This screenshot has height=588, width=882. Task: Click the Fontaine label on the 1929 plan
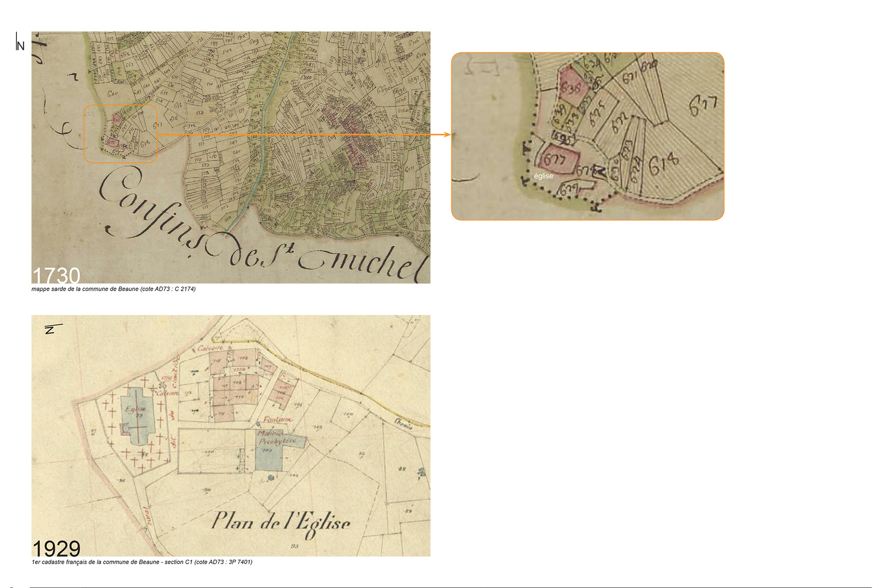tap(278, 420)
